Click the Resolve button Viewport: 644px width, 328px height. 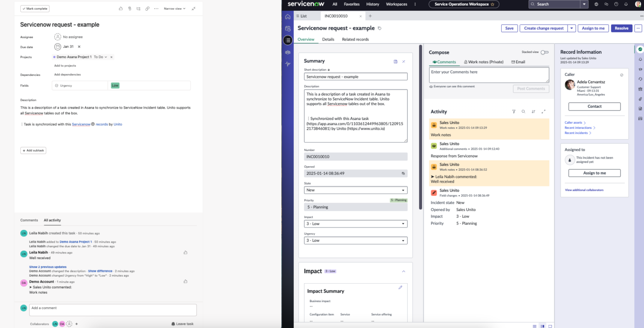[x=621, y=28]
